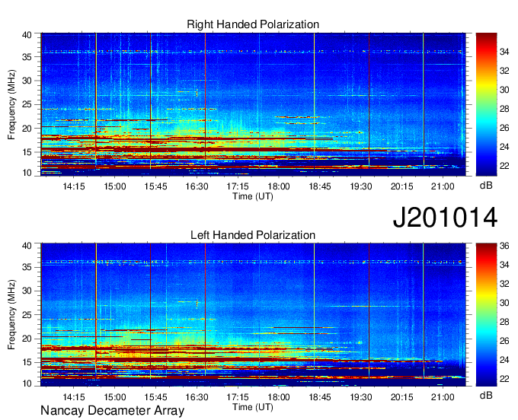Image resolution: width=518 pixels, height=420 pixels.
Task: Click the 30 MHz tick of right-handed plot
Action: point(27,81)
